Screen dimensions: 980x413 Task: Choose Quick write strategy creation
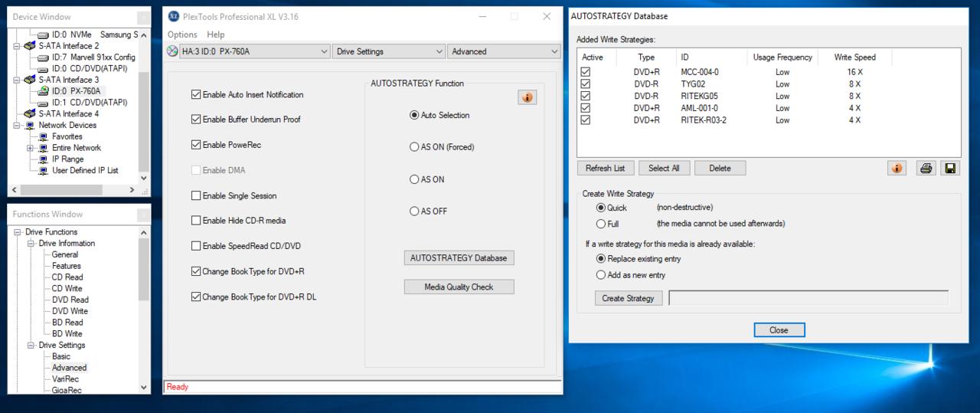point(600,208)
